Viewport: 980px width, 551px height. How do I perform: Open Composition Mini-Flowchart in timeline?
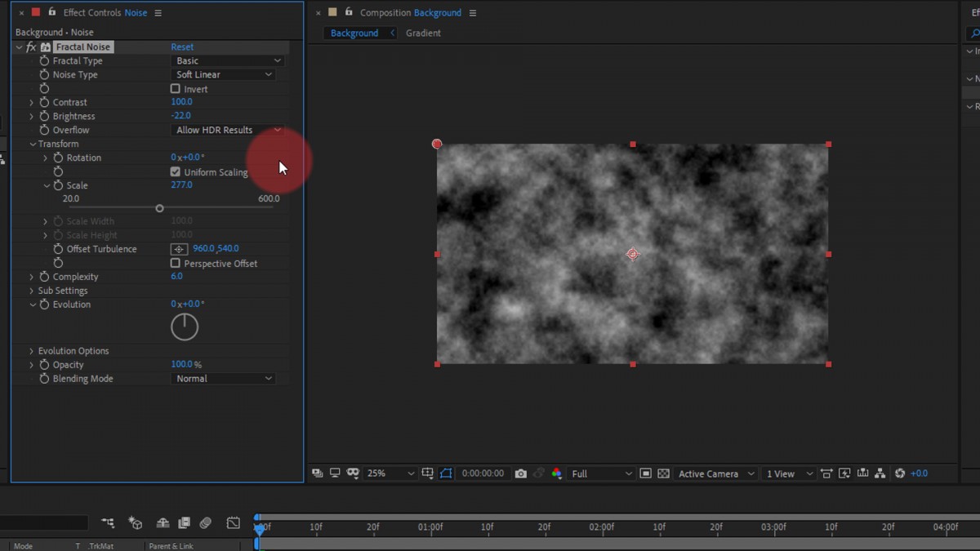click(x=108, y=523)
